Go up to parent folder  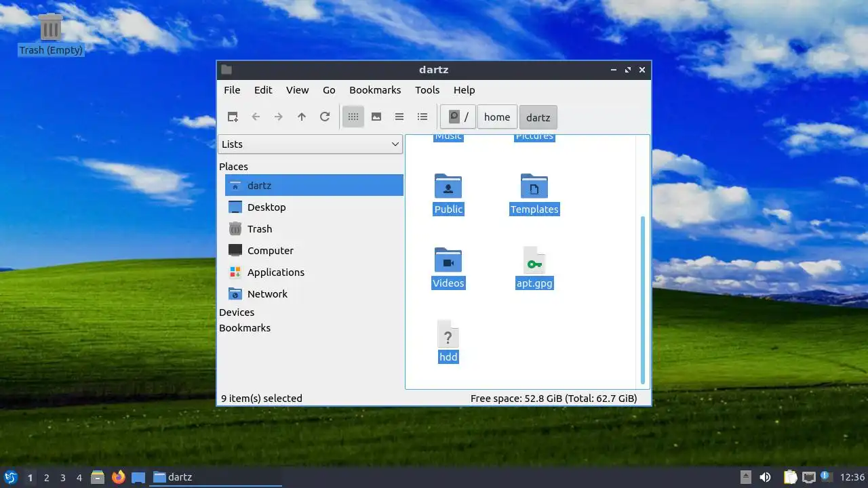[x=302, y=117]
